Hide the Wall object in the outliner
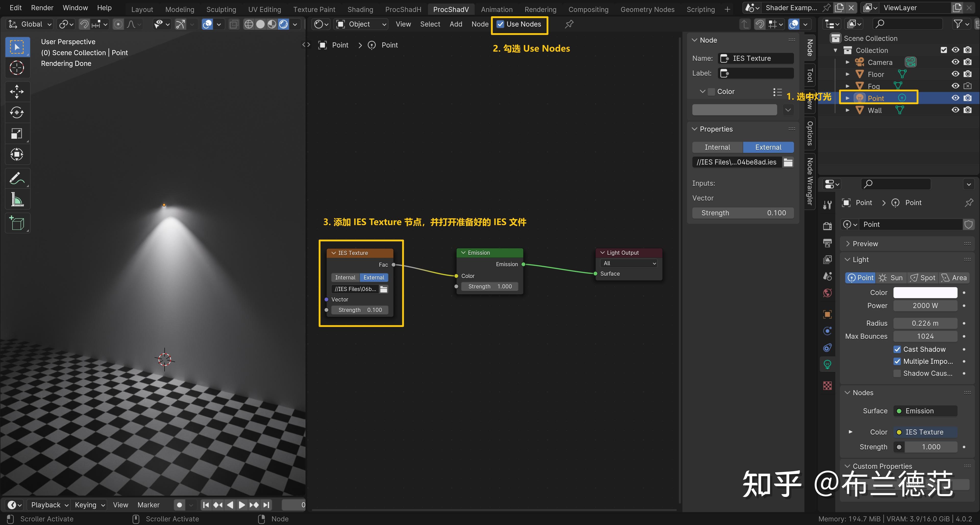Viewport: 980px width, 525px height. [x=955, y=110]
